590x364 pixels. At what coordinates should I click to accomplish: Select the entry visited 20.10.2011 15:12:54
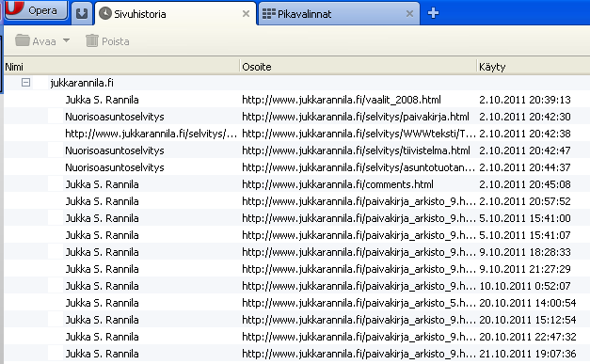tap(296, 320)
